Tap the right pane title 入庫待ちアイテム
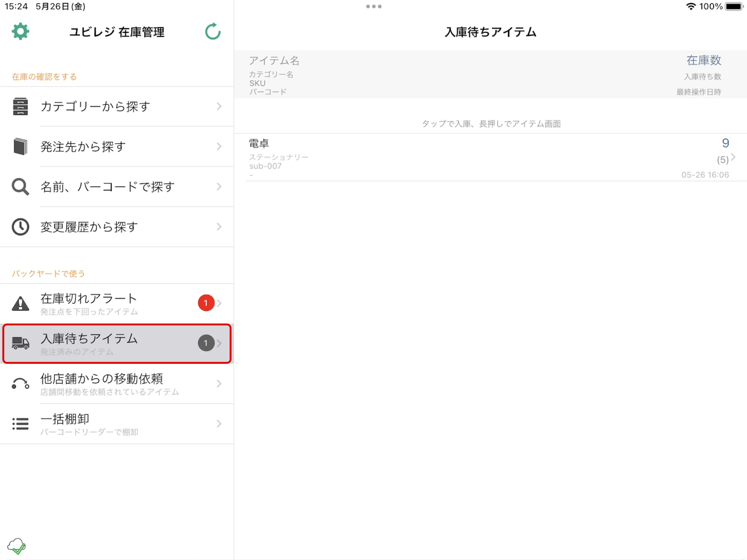 click(490, 32)
